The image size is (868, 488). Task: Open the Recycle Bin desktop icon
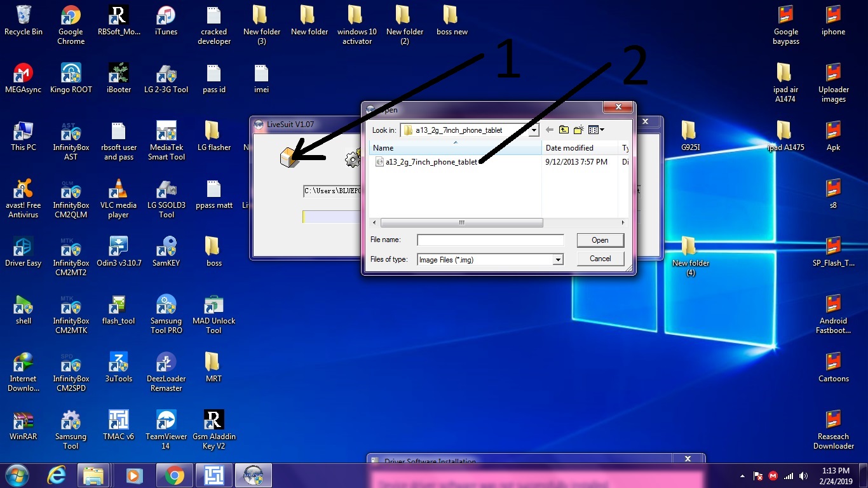click(x=24, y=20)
